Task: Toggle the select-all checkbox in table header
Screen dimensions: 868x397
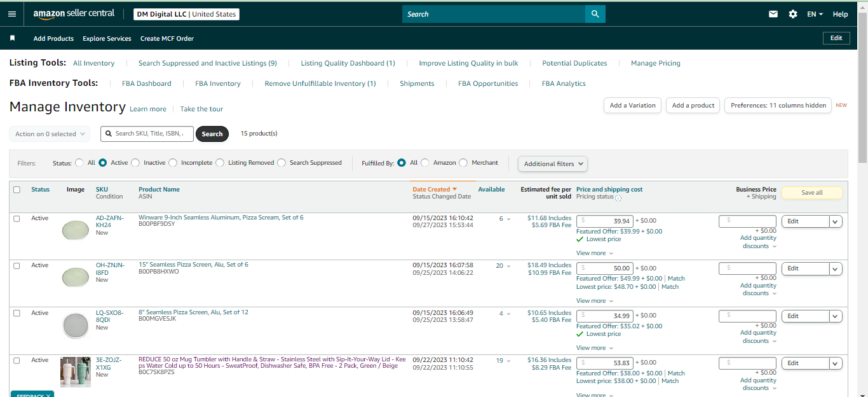Action: [17, 190]
